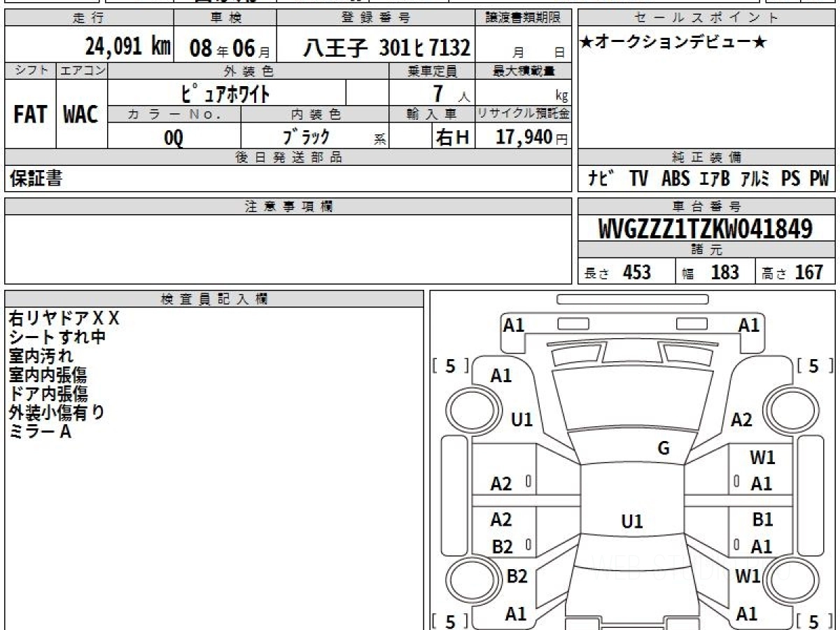
Task: Click the ★オークションデビュー★ sales point text
Action: (x=673, y=43)
